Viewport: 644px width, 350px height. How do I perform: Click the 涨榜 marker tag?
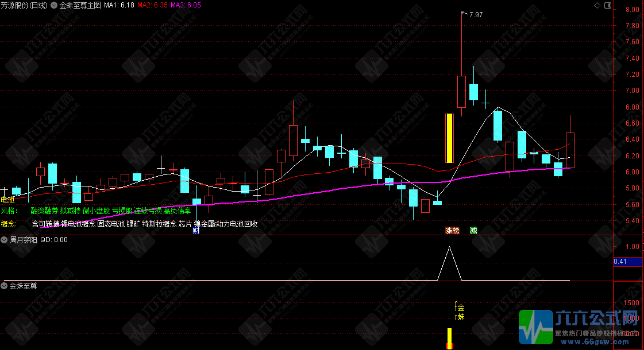point(452,231)
